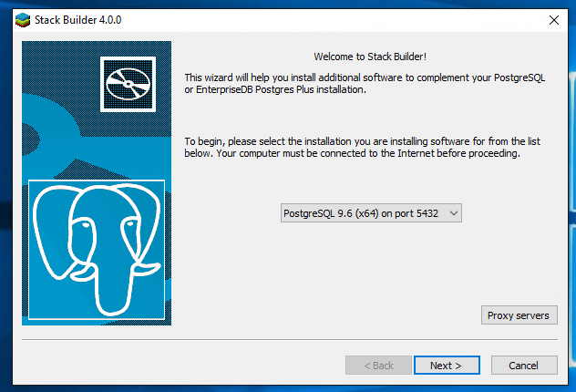
Task: Click the Welcome to Stack Builder heading
Action: [x=370, y=57]
